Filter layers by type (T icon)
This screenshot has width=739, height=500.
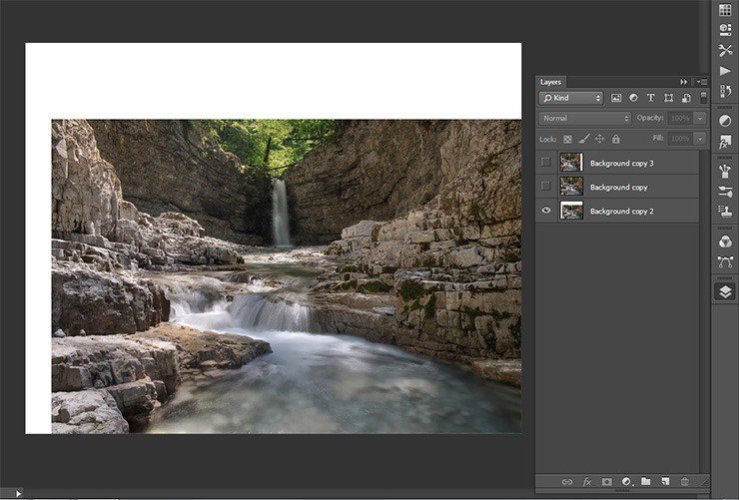point(651,98)
